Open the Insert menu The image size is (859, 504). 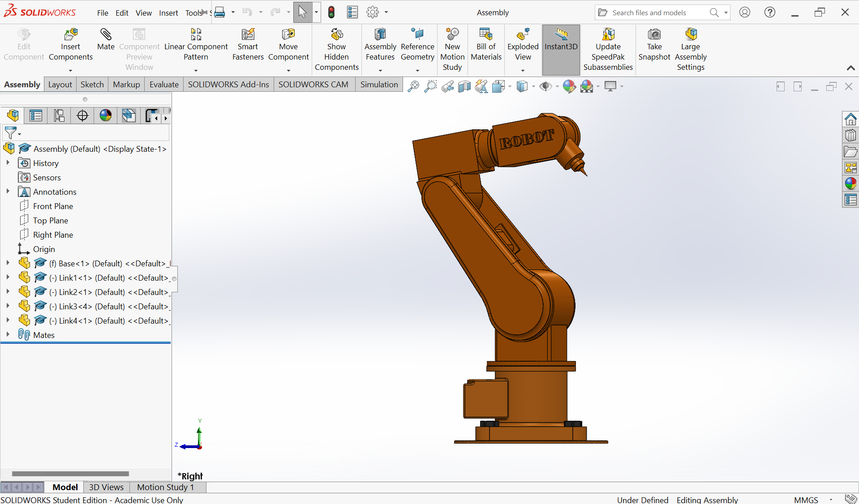[168, 13]
